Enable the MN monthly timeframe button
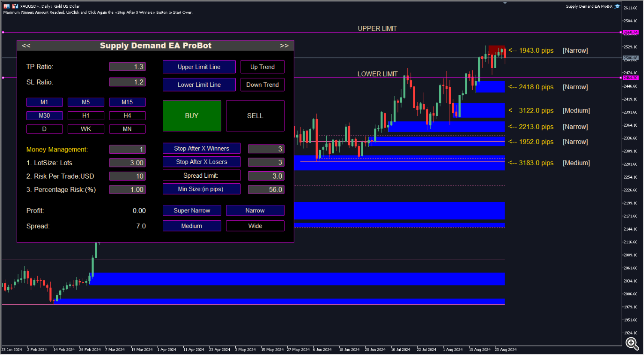 point(127,129)
